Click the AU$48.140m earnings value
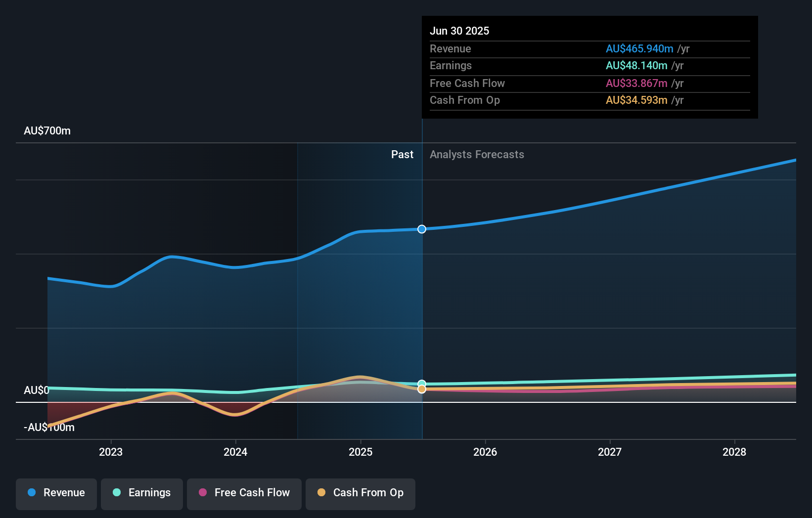The height and width of the screenshot is (518, 812). coord(636,66)
